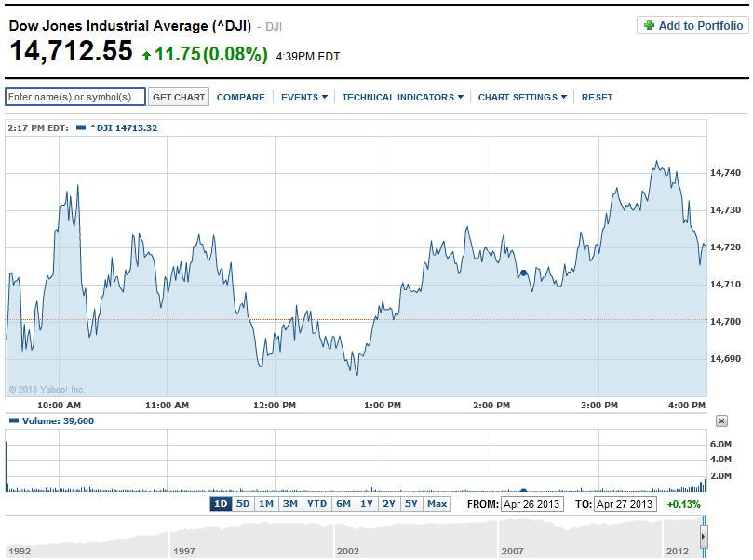This screenshot has height=560, width=753.
Task: Switch to the 1M range tab
Action: click(266, 504)
